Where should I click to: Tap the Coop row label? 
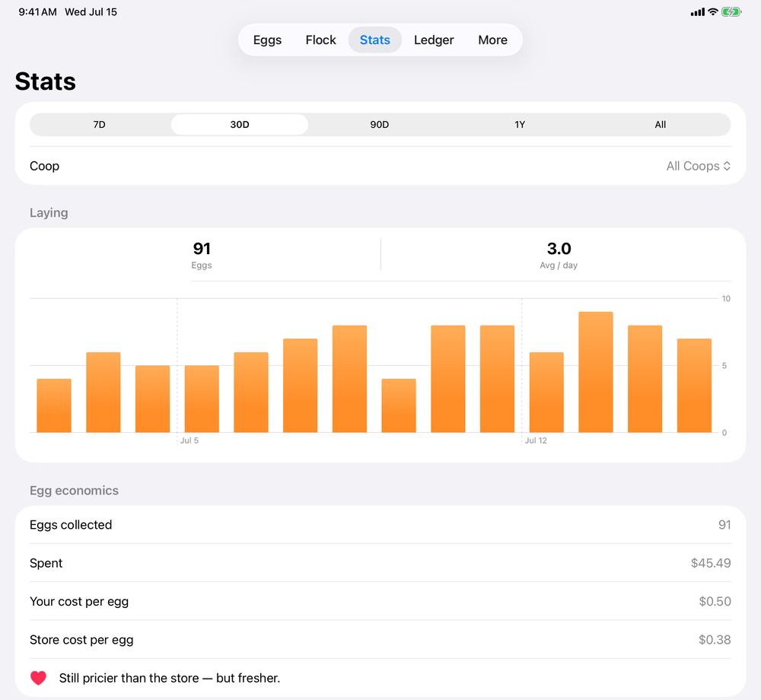pos(44,166)
